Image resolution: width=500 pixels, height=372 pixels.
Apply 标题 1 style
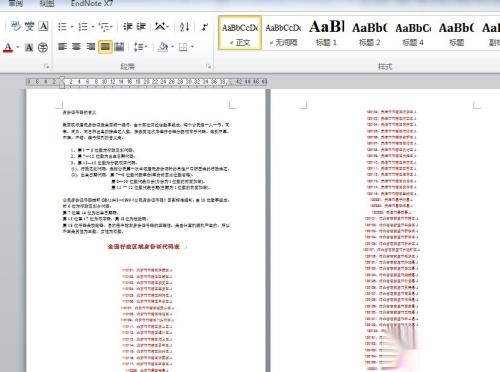(327, 33)
